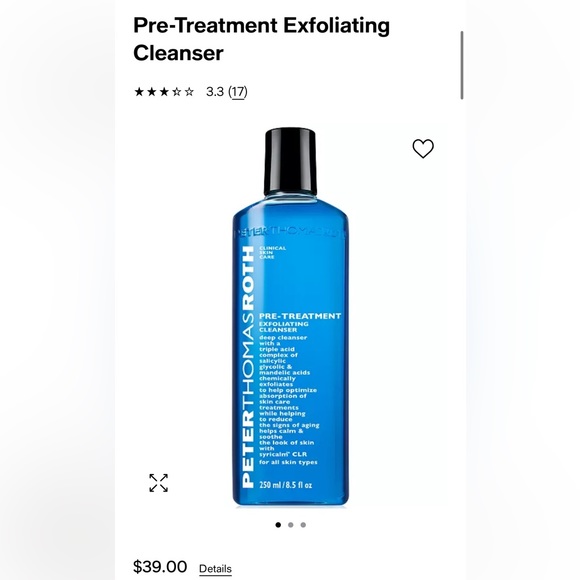Click the 250 ml / 8.5 fl oz label

coord(286,485)
